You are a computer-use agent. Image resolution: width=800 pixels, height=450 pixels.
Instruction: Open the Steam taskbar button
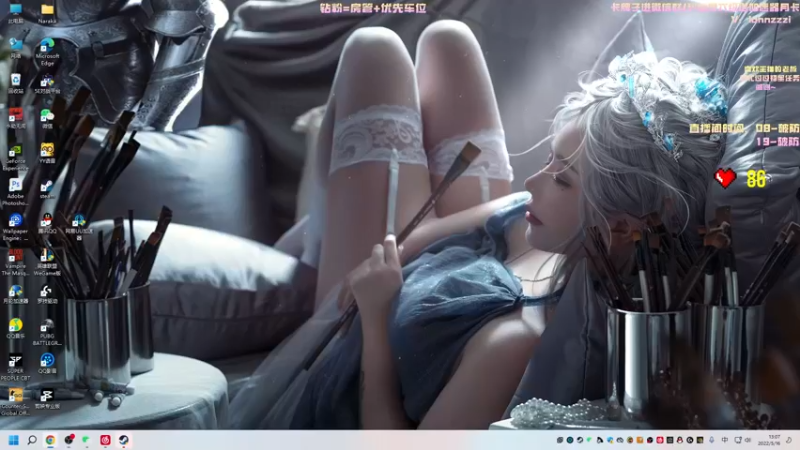pos(123,440)
